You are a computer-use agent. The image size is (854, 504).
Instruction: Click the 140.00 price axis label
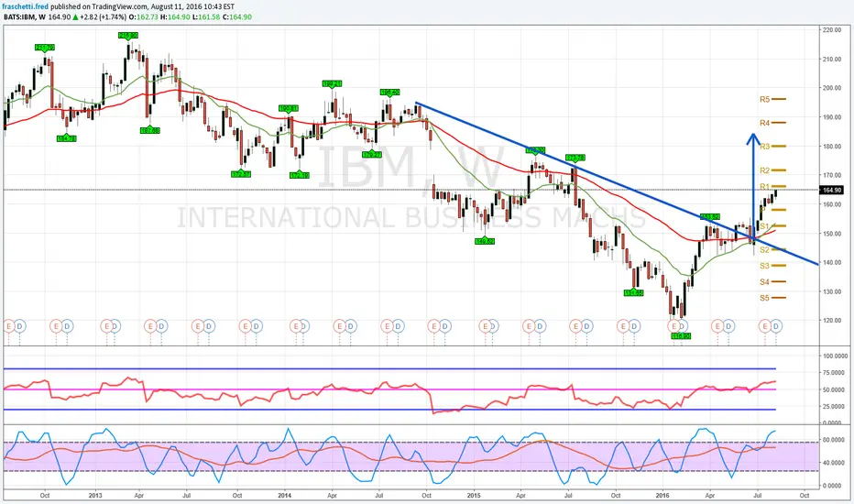832,263
